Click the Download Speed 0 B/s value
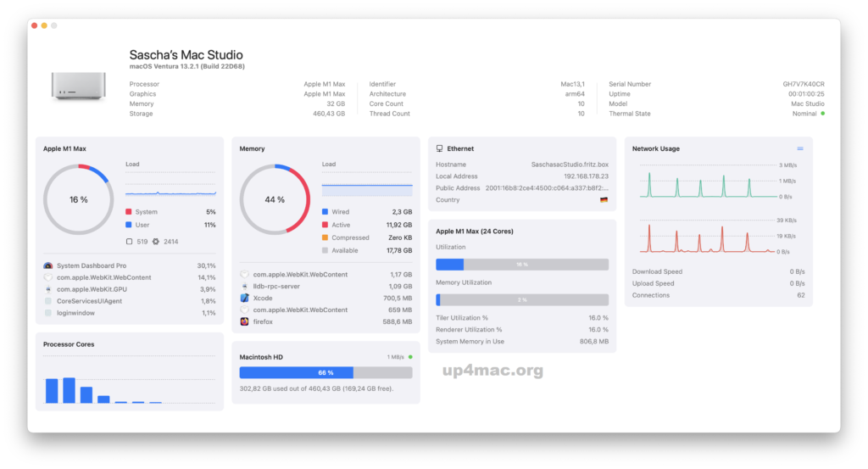This screenshot has width=868, height=469. click(797, 272)
